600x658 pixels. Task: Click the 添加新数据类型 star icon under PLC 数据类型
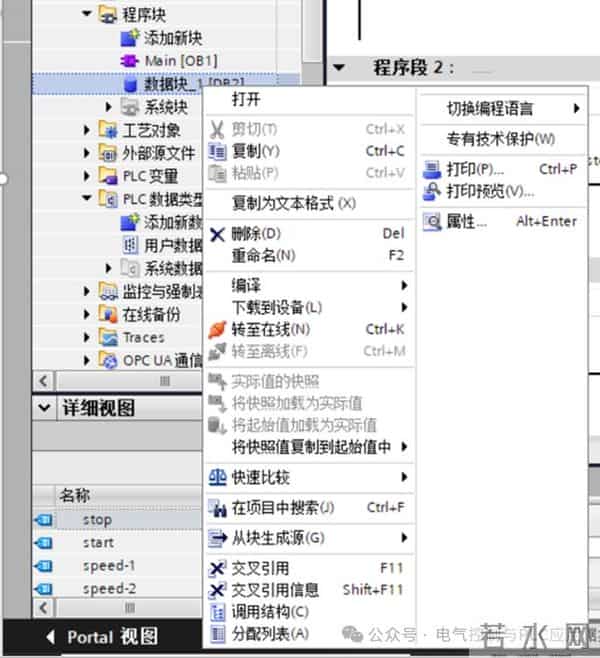(129, 222)
